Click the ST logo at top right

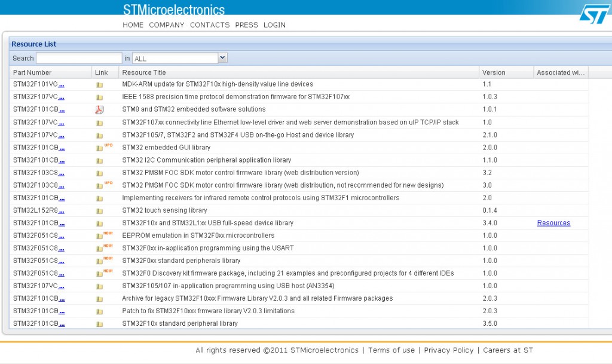click(593, 14)
